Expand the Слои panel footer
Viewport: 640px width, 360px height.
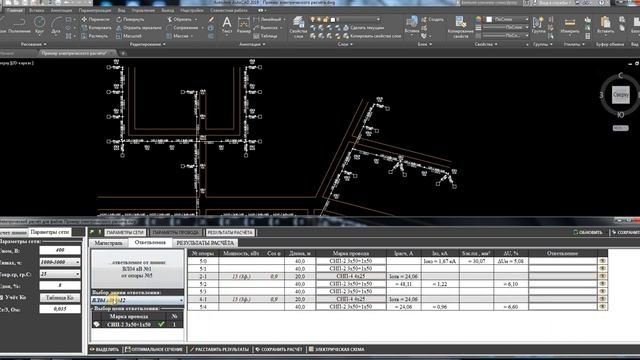point(345,44)
